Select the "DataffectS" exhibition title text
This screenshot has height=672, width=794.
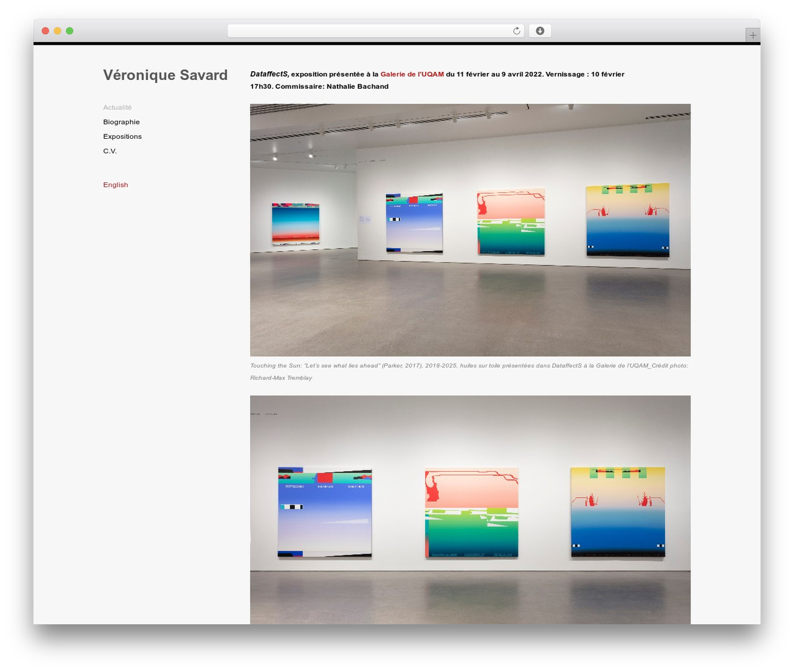tap(269, 74)
